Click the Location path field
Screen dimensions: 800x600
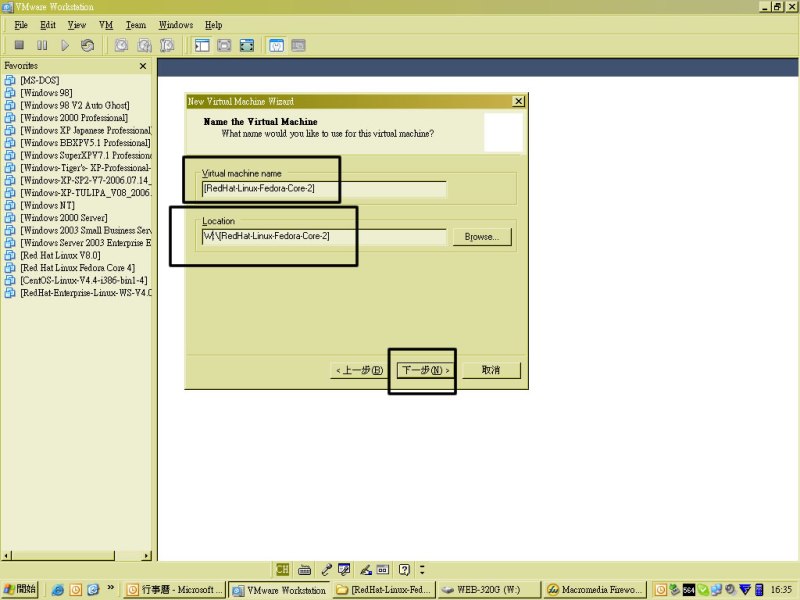coord(322,236)
